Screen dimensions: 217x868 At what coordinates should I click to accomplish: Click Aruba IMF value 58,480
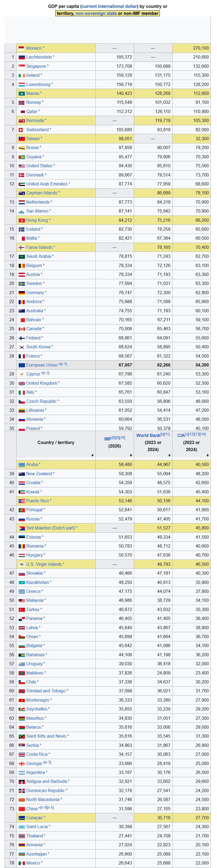(x=125, y=465)
